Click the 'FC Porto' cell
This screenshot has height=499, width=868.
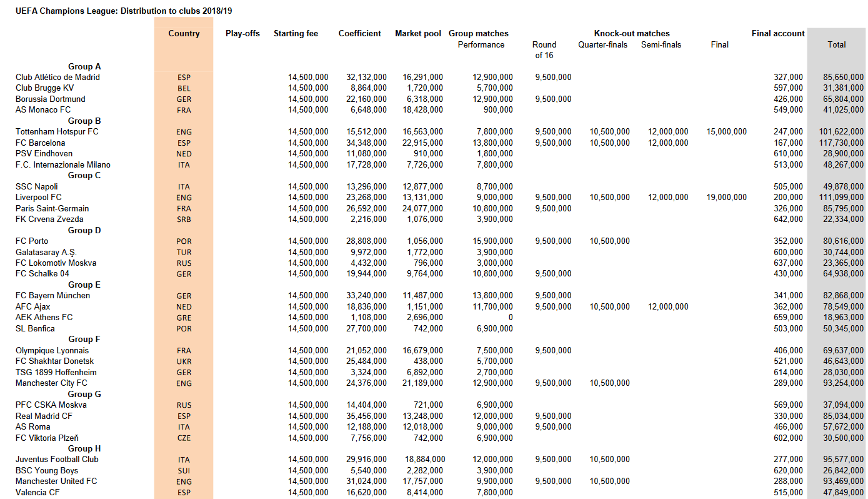tap(32, 241)
